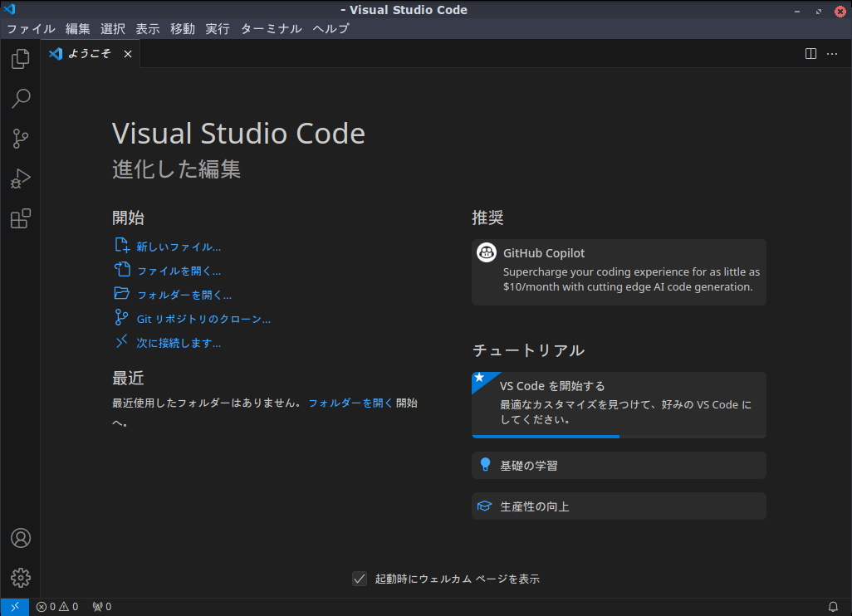Click the チュートリアル section heading
The width and height of the screenshot is (852, 616).
pos(528,350)
